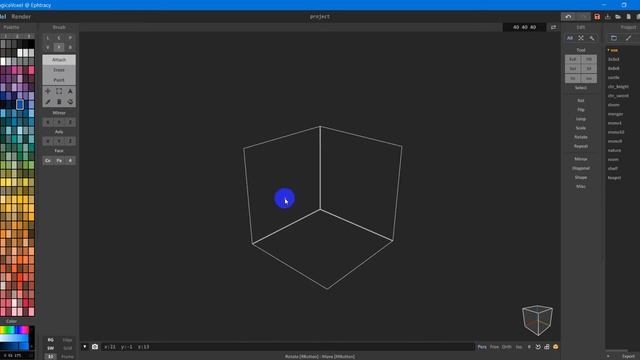Select the Center (C) brush mode
This screenshot has height=360, width=640.
point(59,38)
